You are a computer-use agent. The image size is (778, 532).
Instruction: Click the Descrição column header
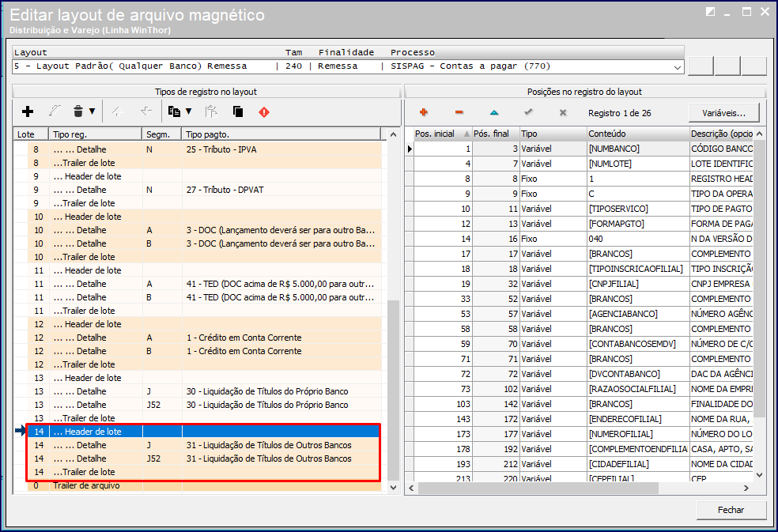click(721, 134)
